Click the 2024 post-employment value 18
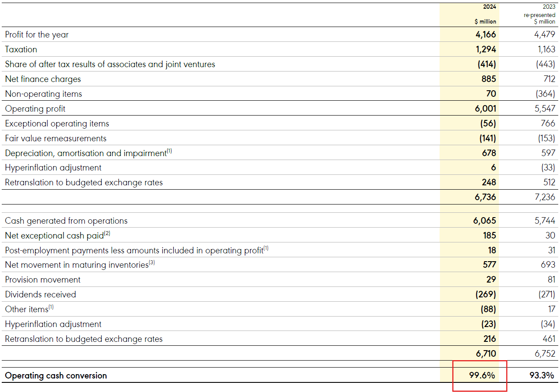Screen dimensions: 560x392 [x=492, y=250]
